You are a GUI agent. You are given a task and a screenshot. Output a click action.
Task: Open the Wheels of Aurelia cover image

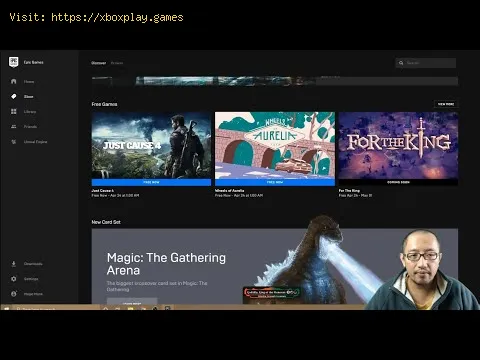[275, 145]
